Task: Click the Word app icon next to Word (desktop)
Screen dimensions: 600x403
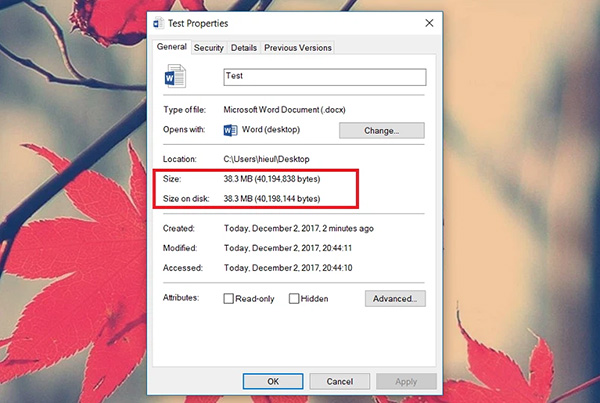Action: 232,130
